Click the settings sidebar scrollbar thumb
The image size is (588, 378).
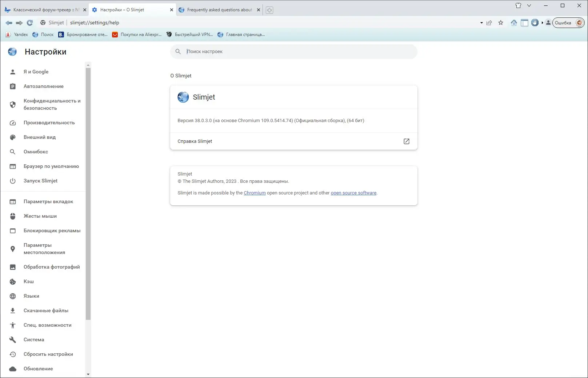[x=88, y=193]
